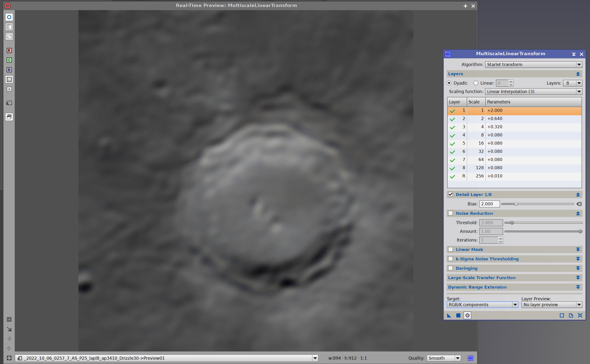Click the camera snapshot icon
The width and height of the screenshot is (590, 364).
pyautogui.click(x=9, y=103)
